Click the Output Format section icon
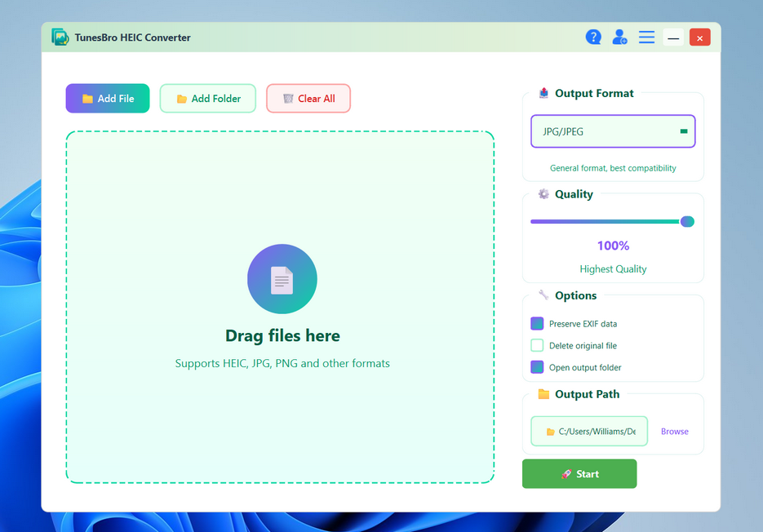 click(x=544, y=93)
